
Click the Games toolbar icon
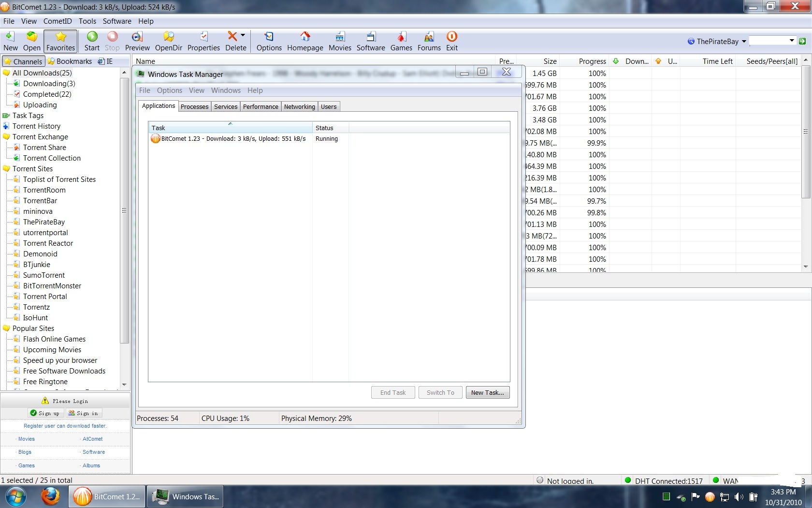[401, 41]
